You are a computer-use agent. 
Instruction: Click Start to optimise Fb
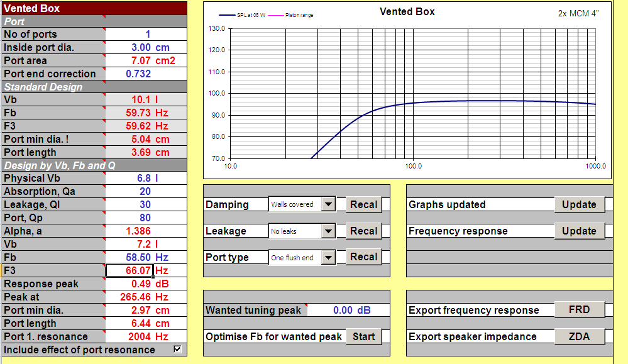pyautogui.click(x=364, y=336)
